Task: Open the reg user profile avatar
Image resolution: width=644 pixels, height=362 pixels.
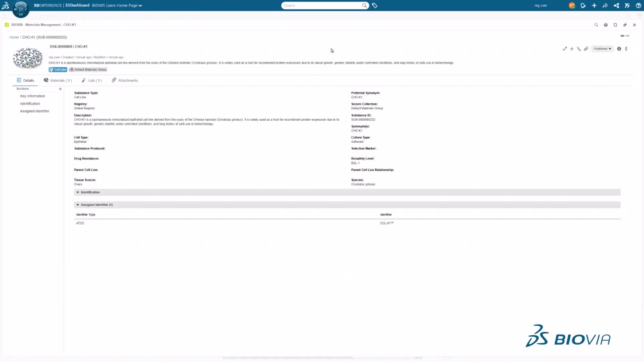Action: click(572, 5)
